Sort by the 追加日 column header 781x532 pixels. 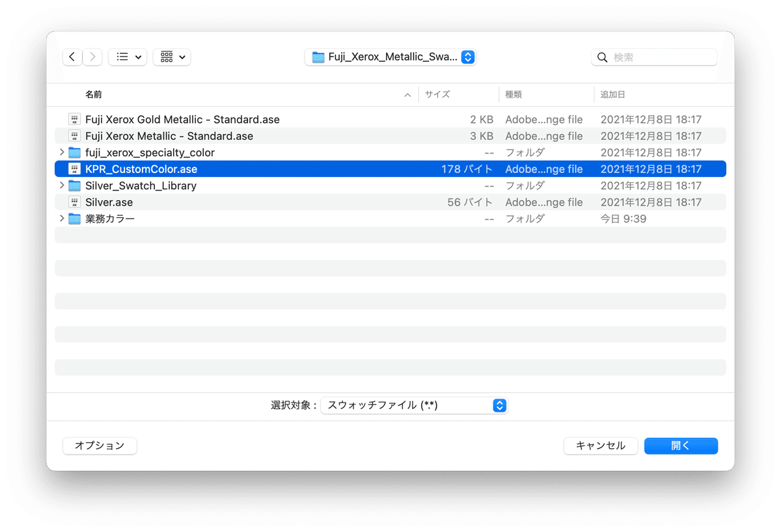click(x=612, y=95)
